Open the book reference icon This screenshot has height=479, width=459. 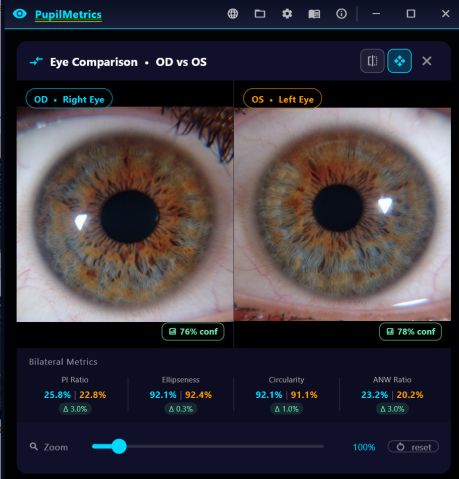point(314,14)
